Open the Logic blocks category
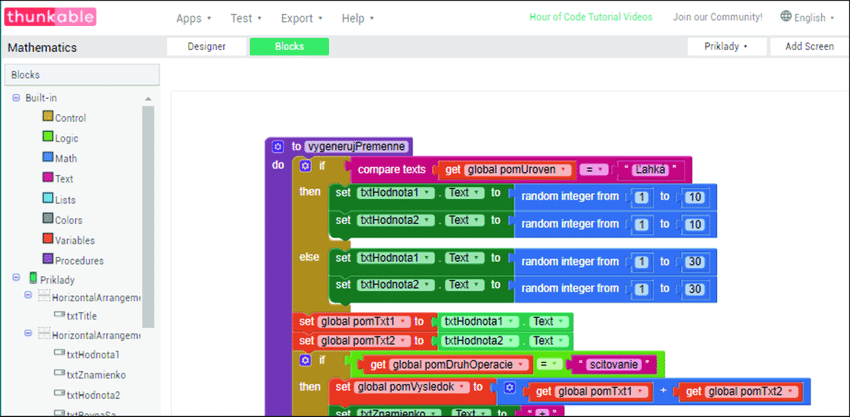The image size is (850, 417). click(60, 138)
